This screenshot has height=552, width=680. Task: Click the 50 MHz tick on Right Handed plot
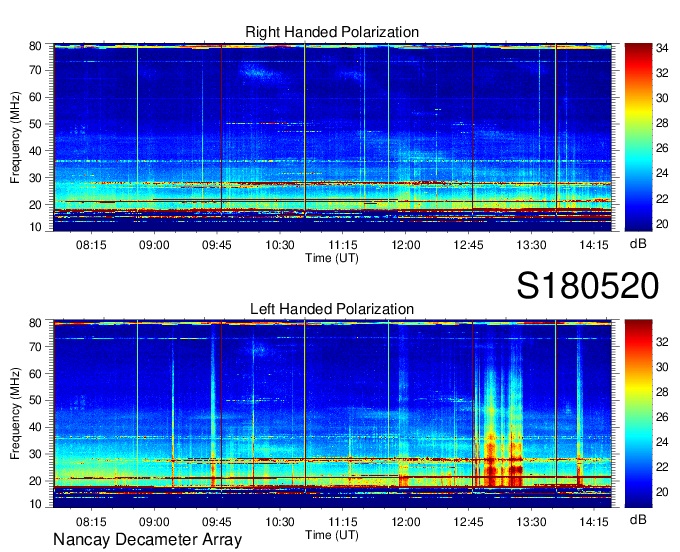point(35,124)
